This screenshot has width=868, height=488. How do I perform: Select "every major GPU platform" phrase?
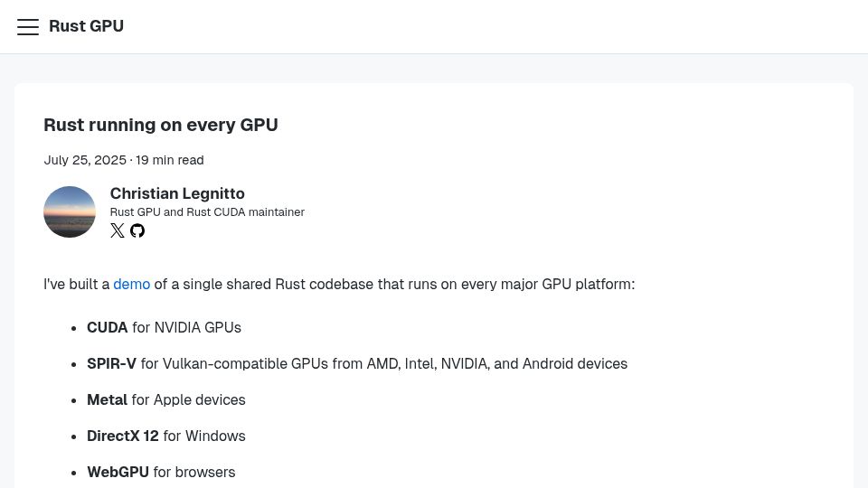[x=548, y=285]
